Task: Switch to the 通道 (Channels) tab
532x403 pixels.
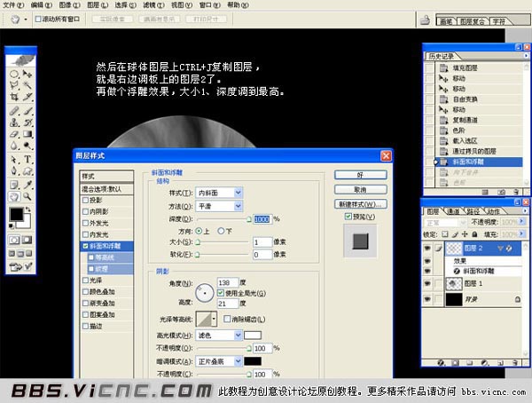Action: (453, 211)
